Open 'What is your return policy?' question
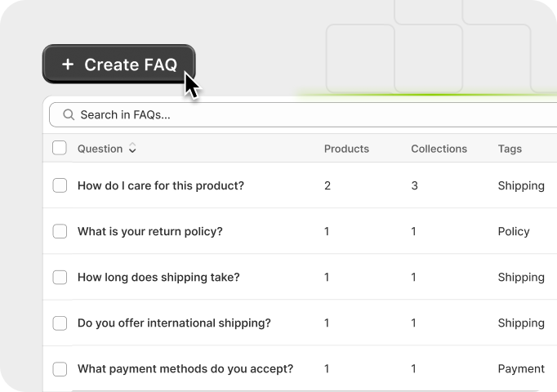The image size is (557, 392). pos(150,231)
